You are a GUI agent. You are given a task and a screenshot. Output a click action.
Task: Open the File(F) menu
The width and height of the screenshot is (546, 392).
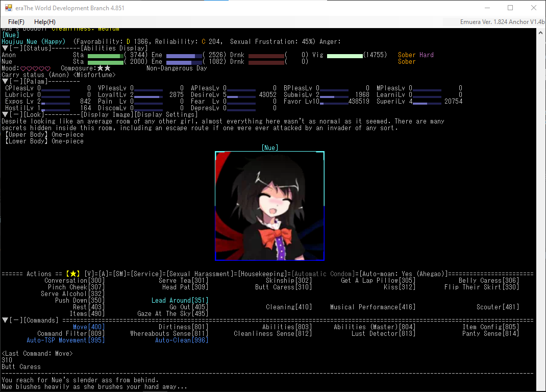[x=16, y=22]
